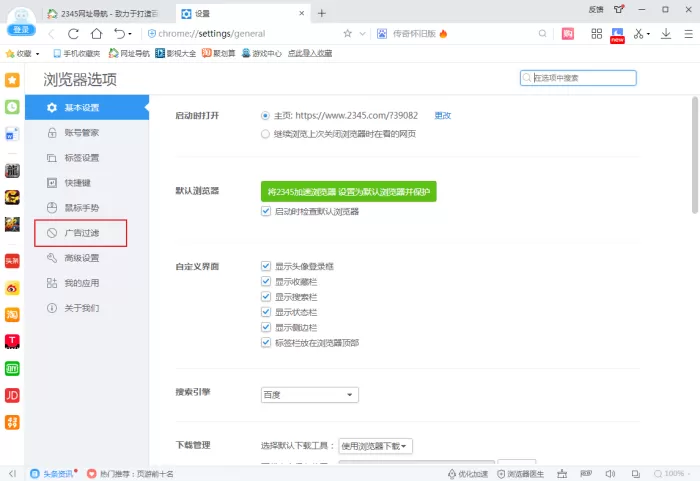The height and width of the screenshot is (481, 700).
Task: Click the browser back arrow
Action: tap(51, 34)
